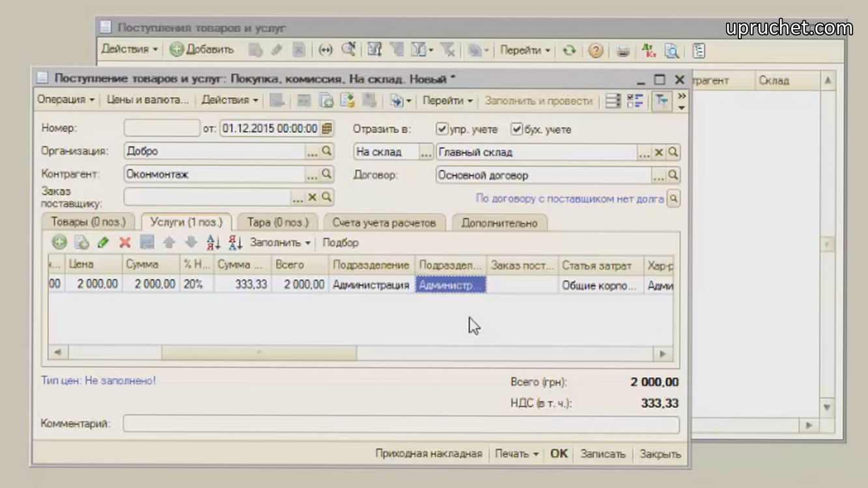Click the green pencil edit row icon

click(103, 243)
